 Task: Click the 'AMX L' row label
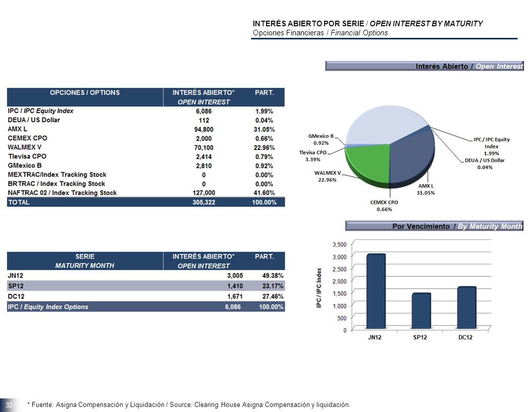pos(17,129)
